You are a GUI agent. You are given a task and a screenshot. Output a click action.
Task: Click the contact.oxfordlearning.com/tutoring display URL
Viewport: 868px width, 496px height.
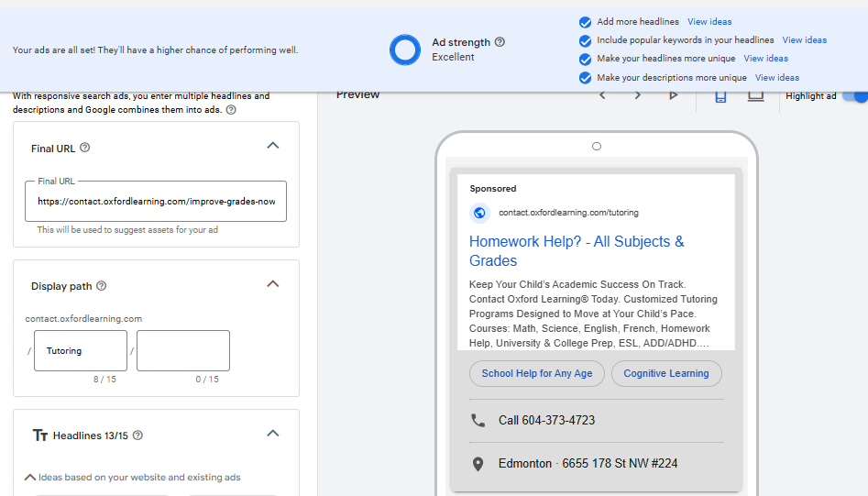(x=568, y=213)
